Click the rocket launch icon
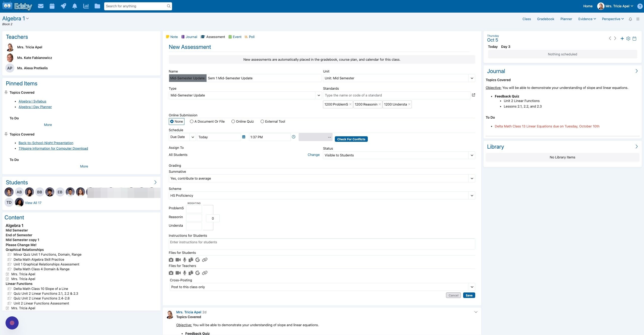The height and width of the screenshot is (335, 644). click(x=63, y=6)
